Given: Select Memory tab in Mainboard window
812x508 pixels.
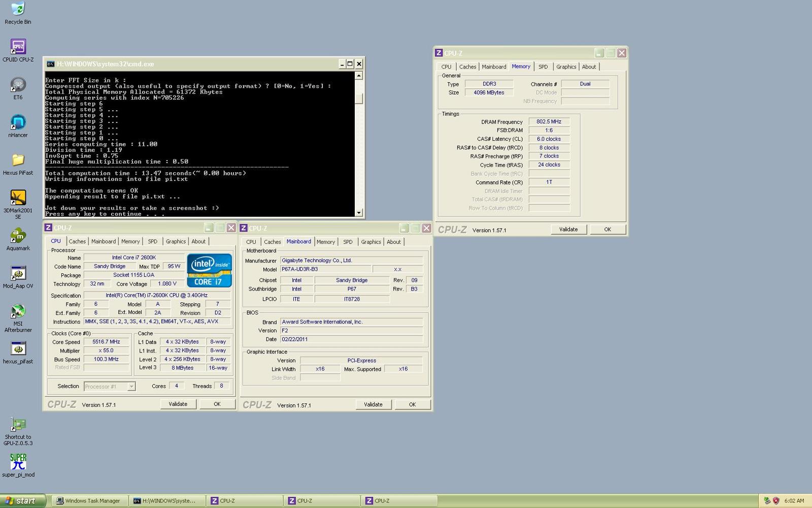Looking at the screenshot, I should [326, 242].
